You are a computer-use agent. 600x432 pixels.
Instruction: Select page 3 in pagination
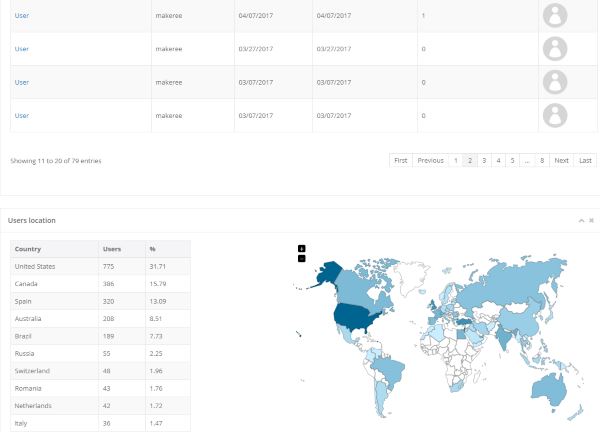click(x=484, y=160)
